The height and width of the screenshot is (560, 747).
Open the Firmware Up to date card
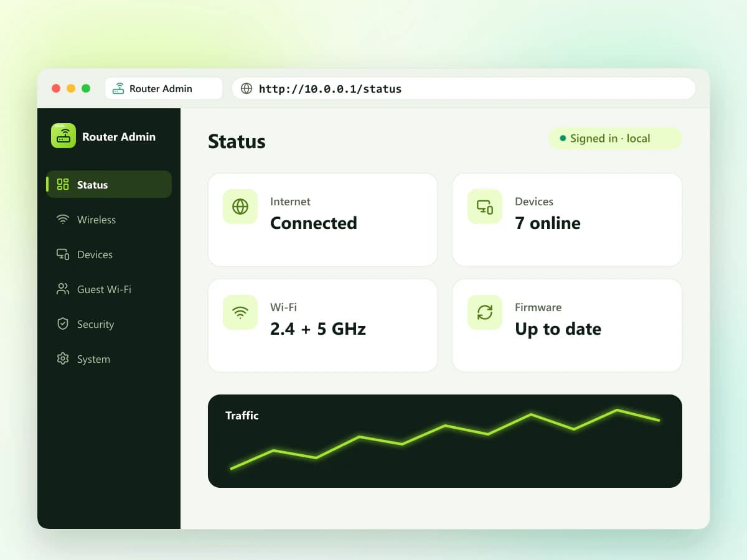pyautogui.click(x=567, y=325)
